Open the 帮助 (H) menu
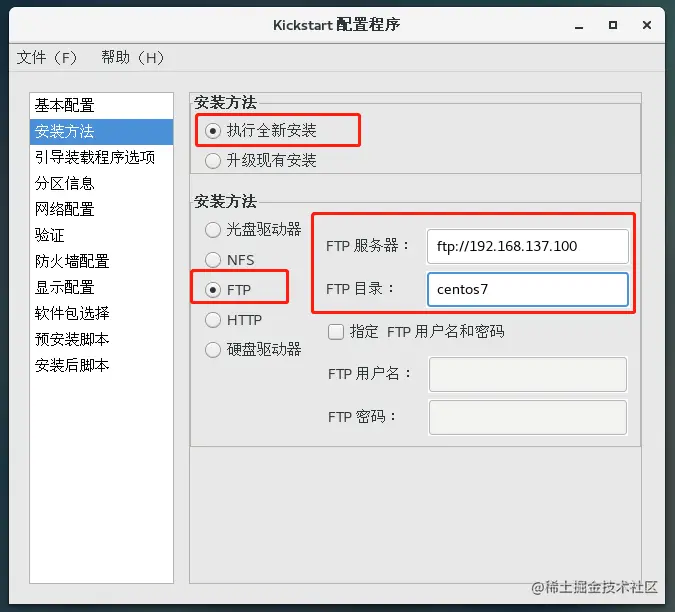 click(132, 57)
